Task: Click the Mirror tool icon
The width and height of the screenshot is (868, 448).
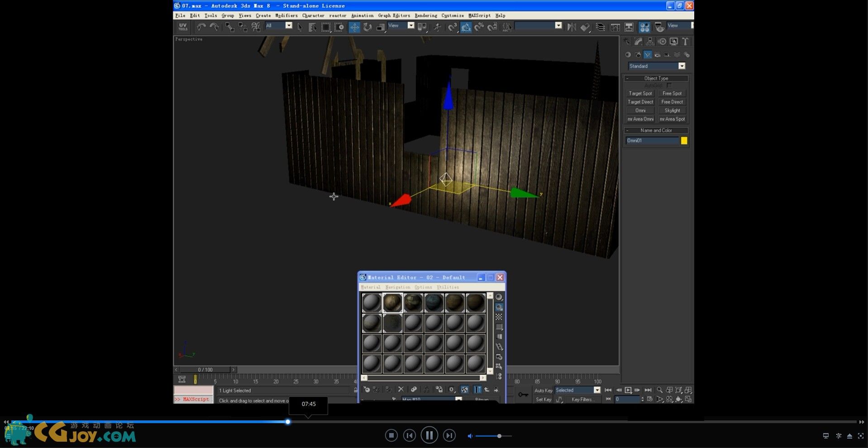Action: (x=572, y=27)
